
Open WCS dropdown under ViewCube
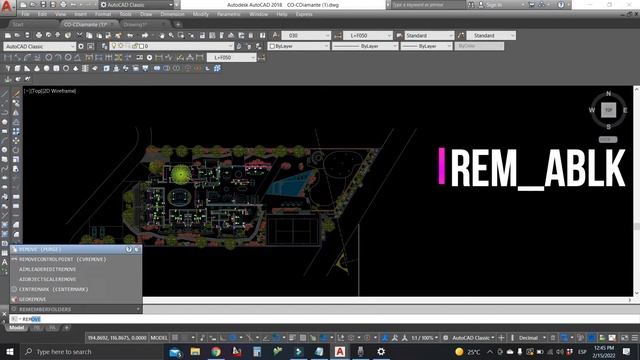coord(608,140)
